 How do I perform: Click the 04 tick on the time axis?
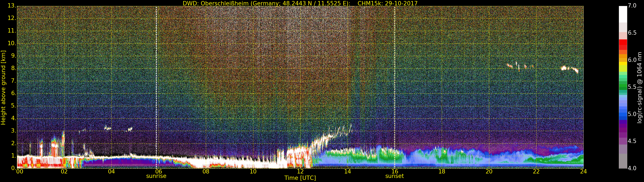[111, 172]
